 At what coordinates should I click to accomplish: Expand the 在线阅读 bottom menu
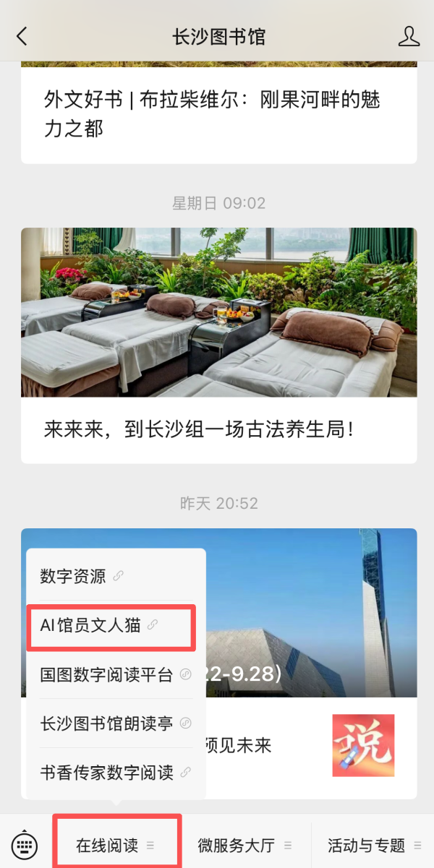click(116, 845)
